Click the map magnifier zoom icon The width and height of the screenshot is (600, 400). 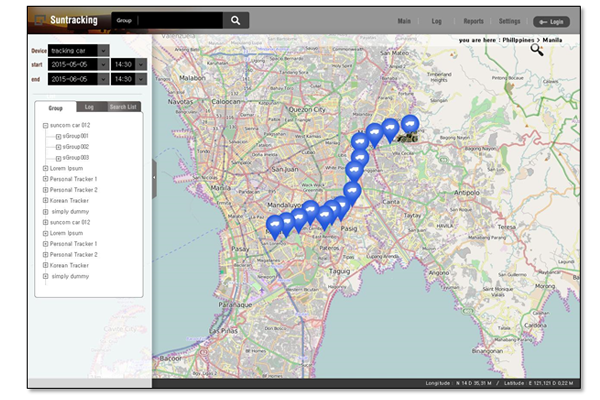(x=536, y=49)
